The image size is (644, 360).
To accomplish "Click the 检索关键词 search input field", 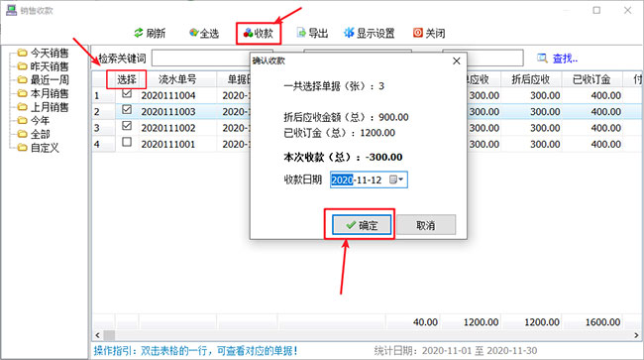I will point(201,58).
